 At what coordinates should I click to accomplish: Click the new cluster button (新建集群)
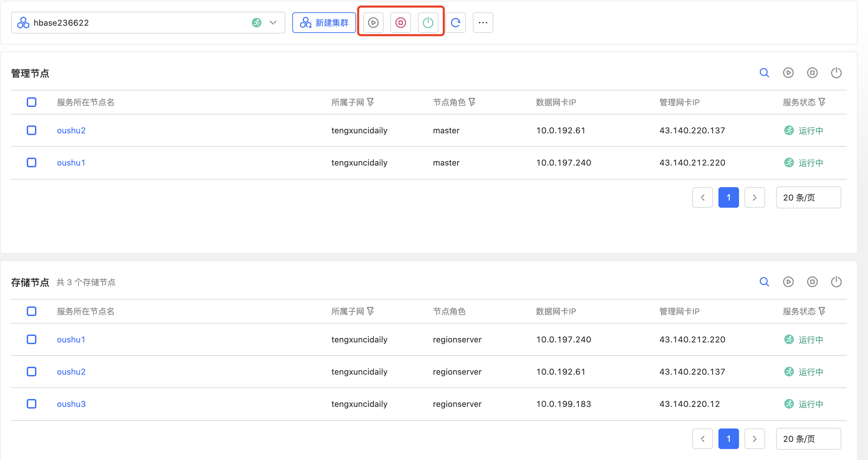(x=324, y=23)
